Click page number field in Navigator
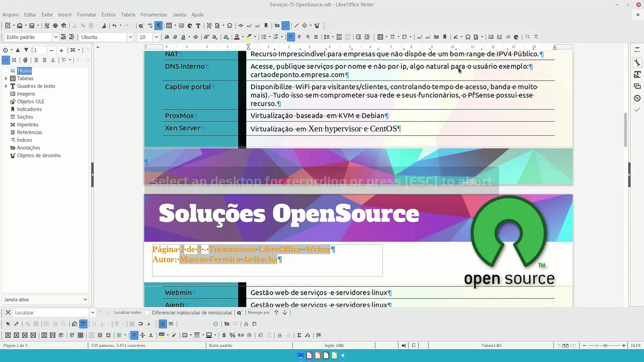This screenshot has width=644, height=362. 40,50
